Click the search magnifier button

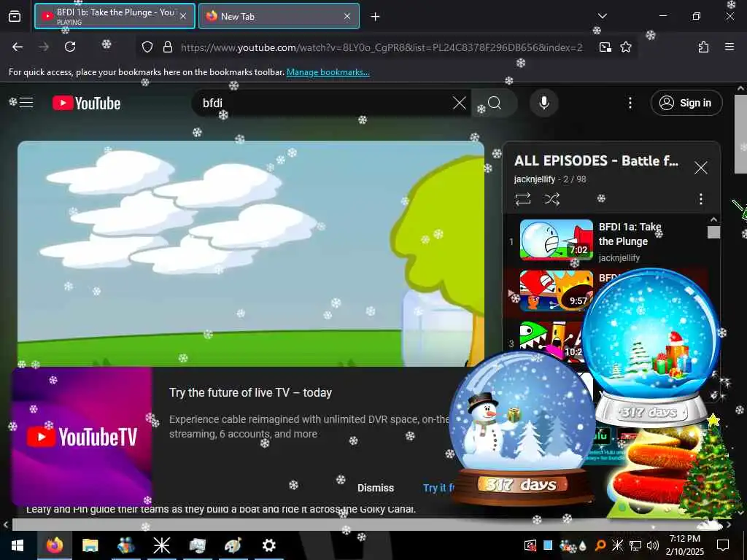(495, 103)
